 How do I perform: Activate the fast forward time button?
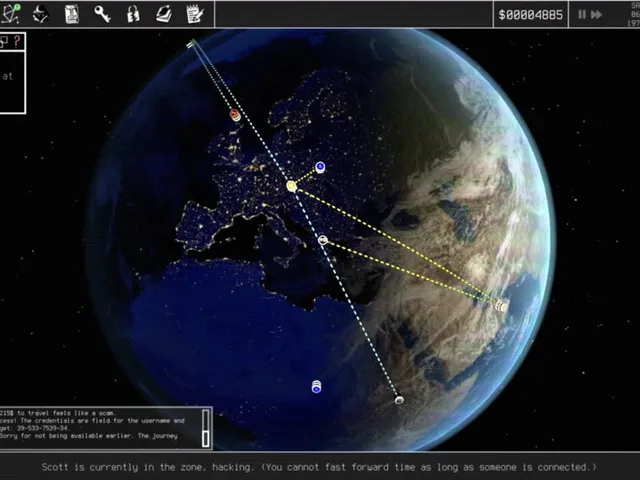596,15
